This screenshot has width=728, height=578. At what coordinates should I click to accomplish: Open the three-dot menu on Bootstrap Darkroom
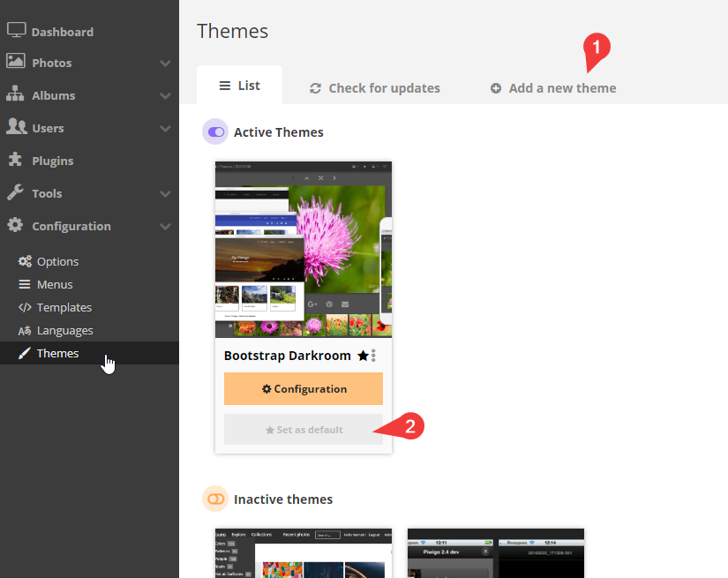pyautogui.click(x=373, y=356)
